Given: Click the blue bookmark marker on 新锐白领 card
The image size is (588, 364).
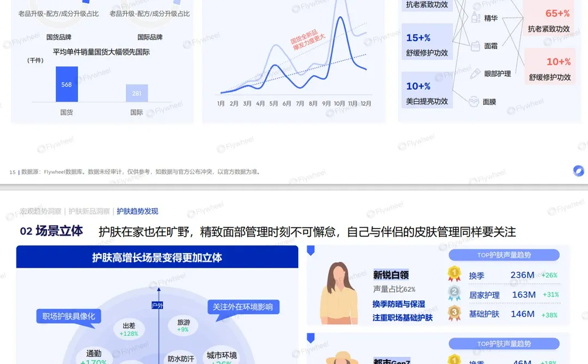Looking at the screenshot, I should coord(310,250).
